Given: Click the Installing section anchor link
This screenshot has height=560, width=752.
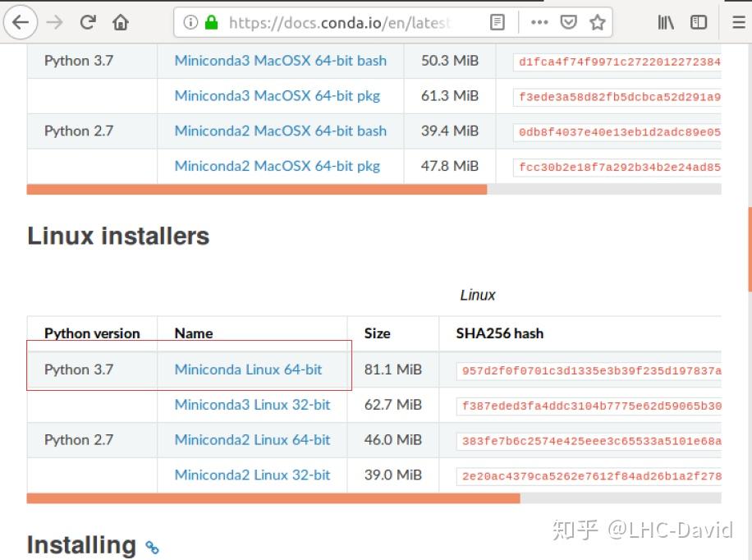Looking at the screenshot, I should pyautogui.click(x=151, y=546).
